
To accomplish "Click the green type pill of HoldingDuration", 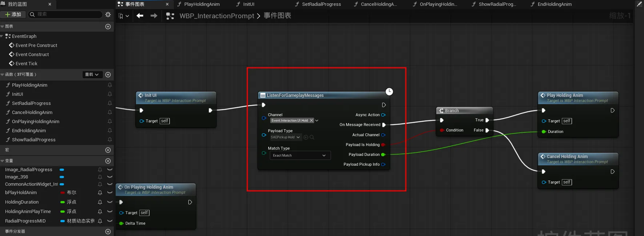I will (x=62, y=202).
